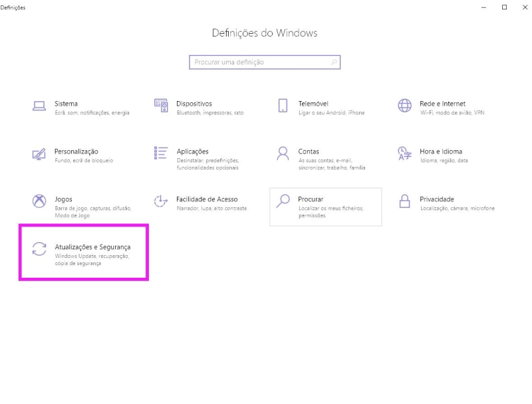Open the 'Contas' heading text
This screenshot has height=404, width=532.
[x=309, y=151]
